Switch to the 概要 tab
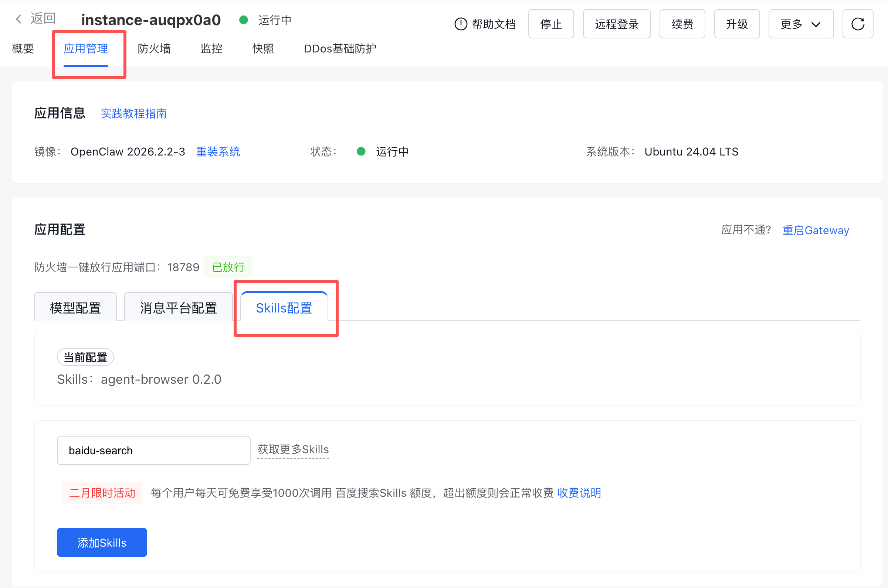888x588 pixels. point(23,49)
